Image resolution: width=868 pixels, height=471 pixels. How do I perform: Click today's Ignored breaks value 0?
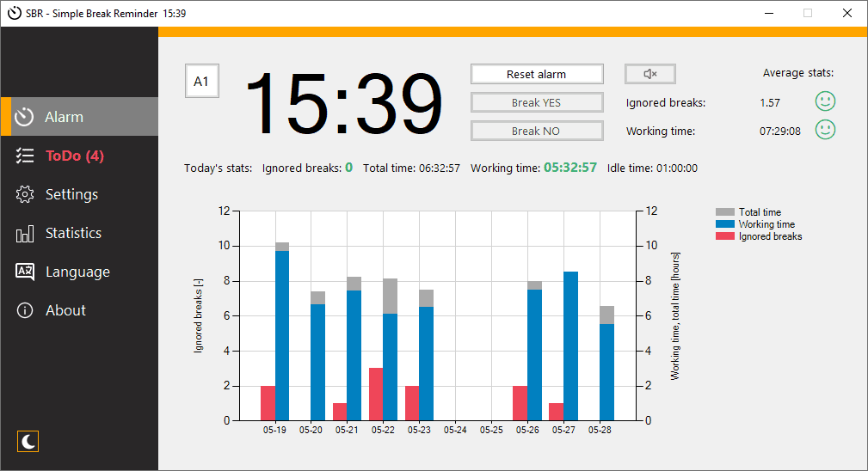(x=348, y=168)
